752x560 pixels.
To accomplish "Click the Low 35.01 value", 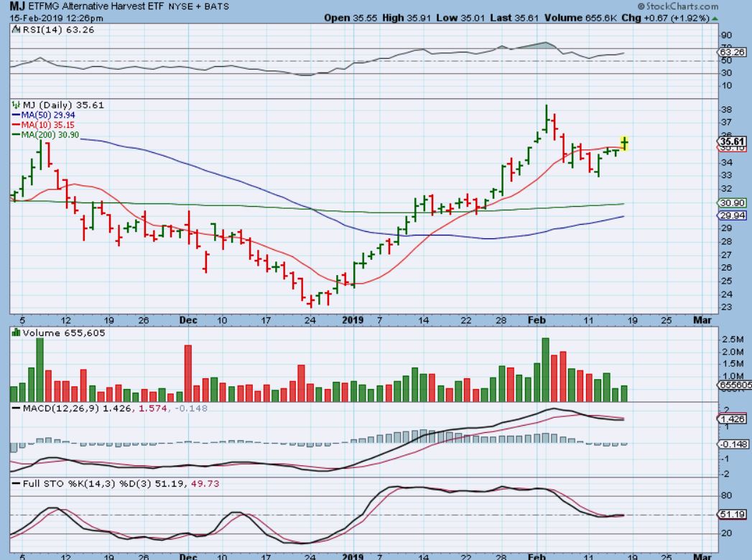I will click(460, 18).
